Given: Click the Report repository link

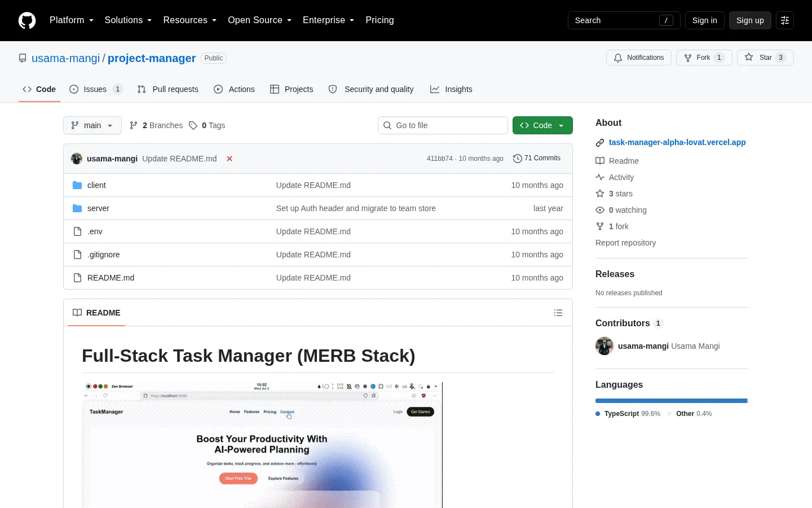Looking at the screenshot, I should pos(625,243).
